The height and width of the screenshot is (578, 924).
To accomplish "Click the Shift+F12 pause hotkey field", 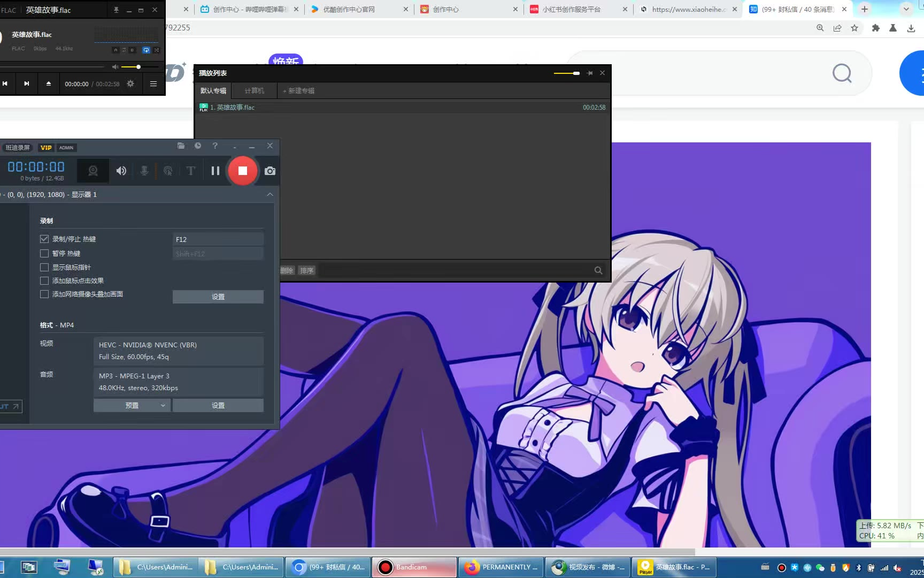I will (218, 254).
